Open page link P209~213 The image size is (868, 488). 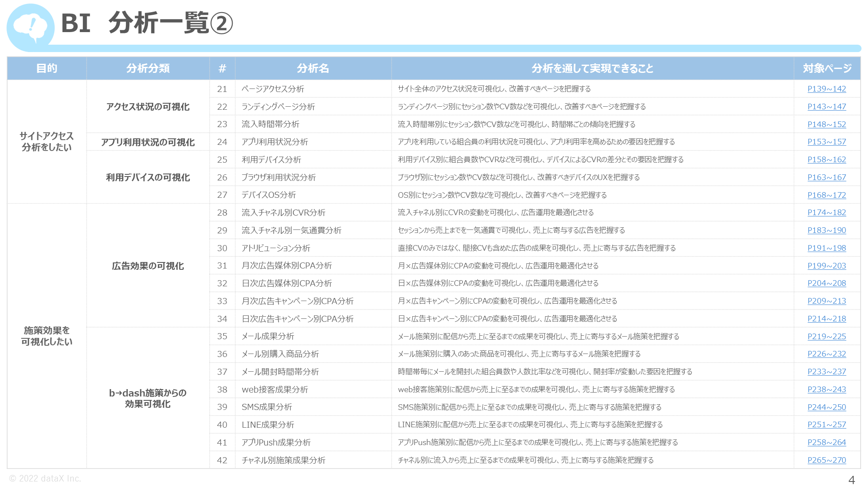click(827, 301)
